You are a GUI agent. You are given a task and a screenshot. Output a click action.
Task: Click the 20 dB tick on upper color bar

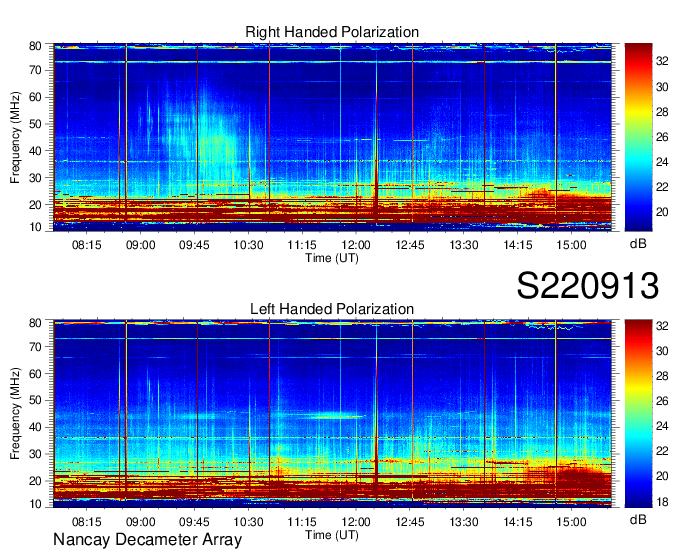pos(662,212)
